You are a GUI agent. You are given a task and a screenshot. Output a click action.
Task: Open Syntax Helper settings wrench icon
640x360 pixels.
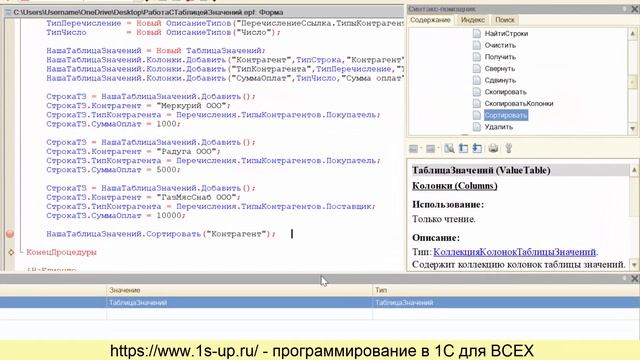(509, 148)
